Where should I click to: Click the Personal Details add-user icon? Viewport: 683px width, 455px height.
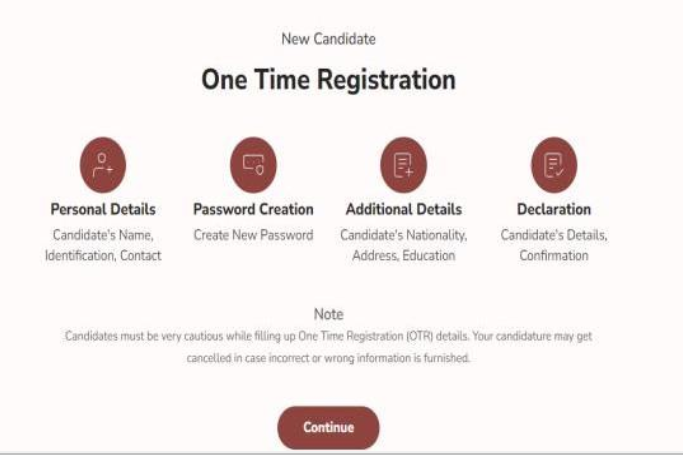click(x=103, y=165)
